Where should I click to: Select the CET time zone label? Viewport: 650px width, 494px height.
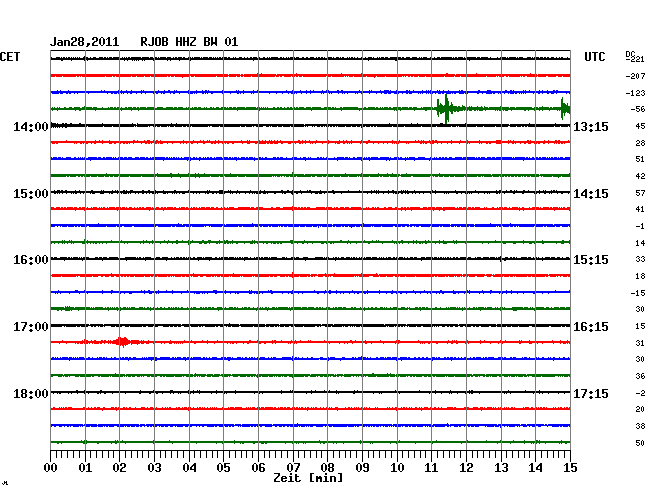point(10,57)
